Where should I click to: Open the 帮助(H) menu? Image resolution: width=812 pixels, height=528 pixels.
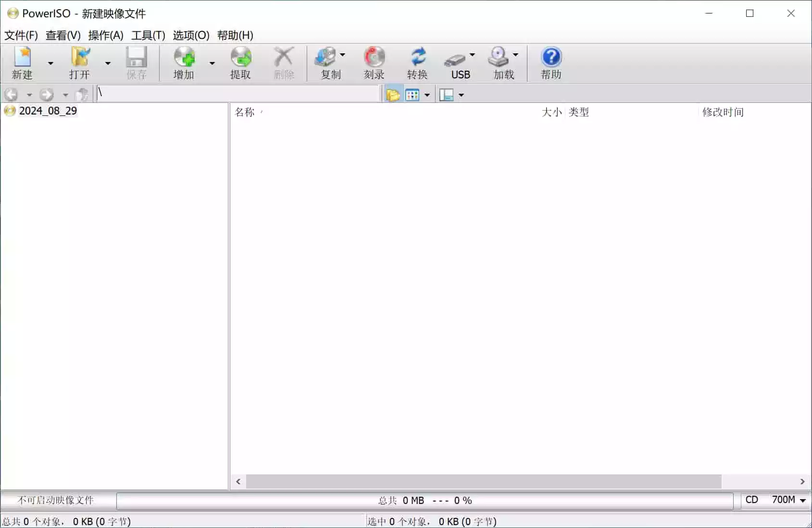235,35
